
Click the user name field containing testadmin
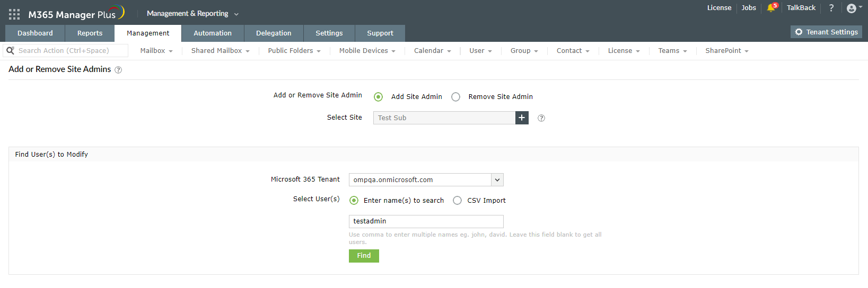(426, 221)
